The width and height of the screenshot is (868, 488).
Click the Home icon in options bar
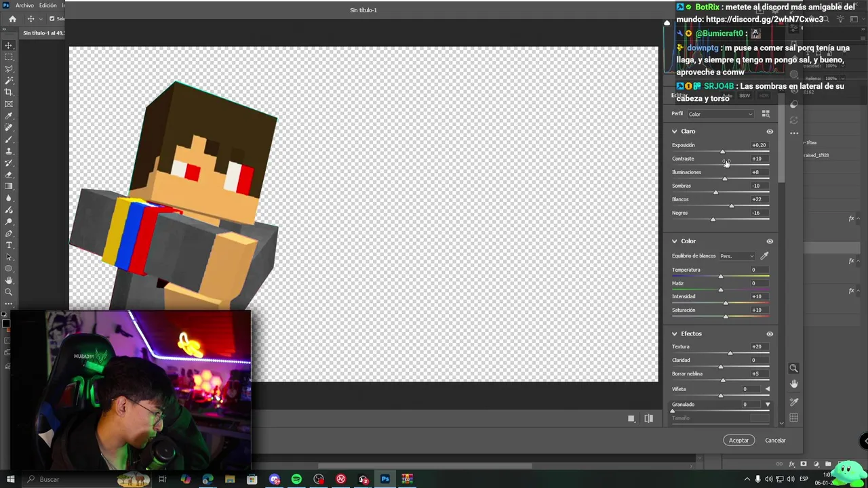[x=12, y=19]
